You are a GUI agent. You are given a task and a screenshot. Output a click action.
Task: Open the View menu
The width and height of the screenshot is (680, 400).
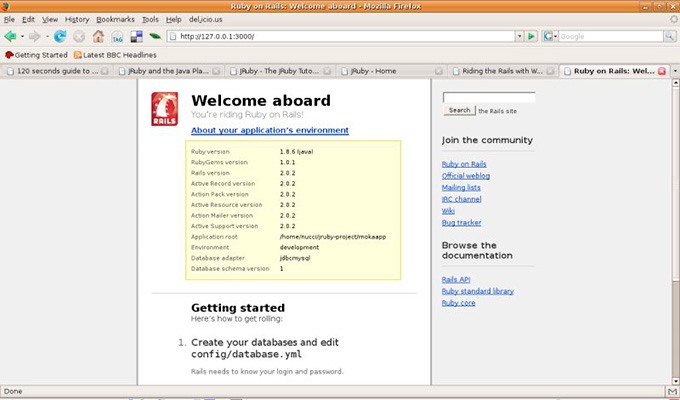[50, 20]
